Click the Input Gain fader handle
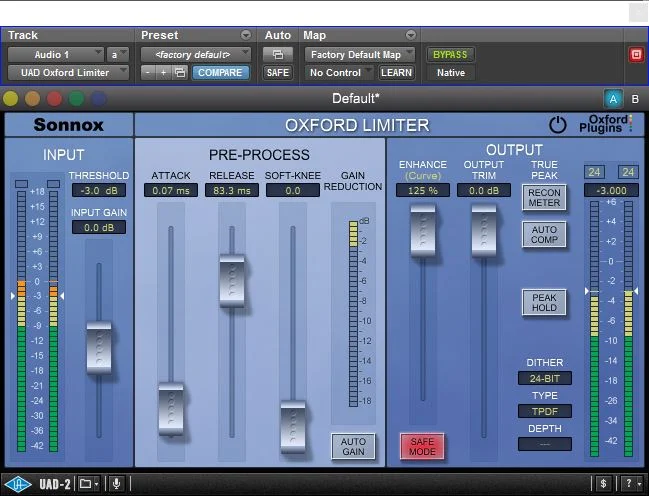649x496 pixels. point(99,348)
